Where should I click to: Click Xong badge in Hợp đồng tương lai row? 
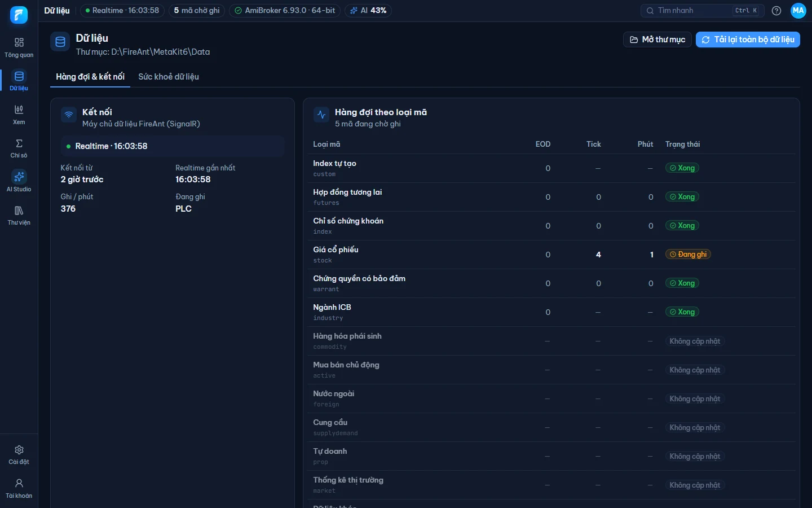(682, 197)
